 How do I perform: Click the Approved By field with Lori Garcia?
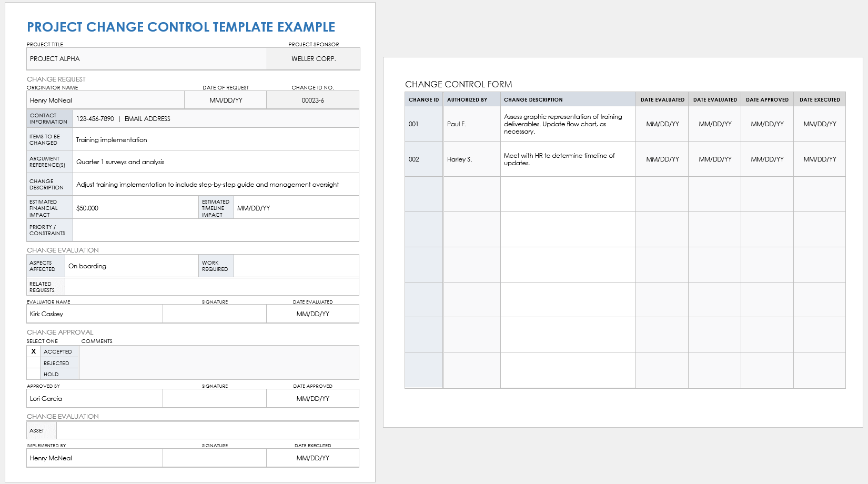[95, 399]
